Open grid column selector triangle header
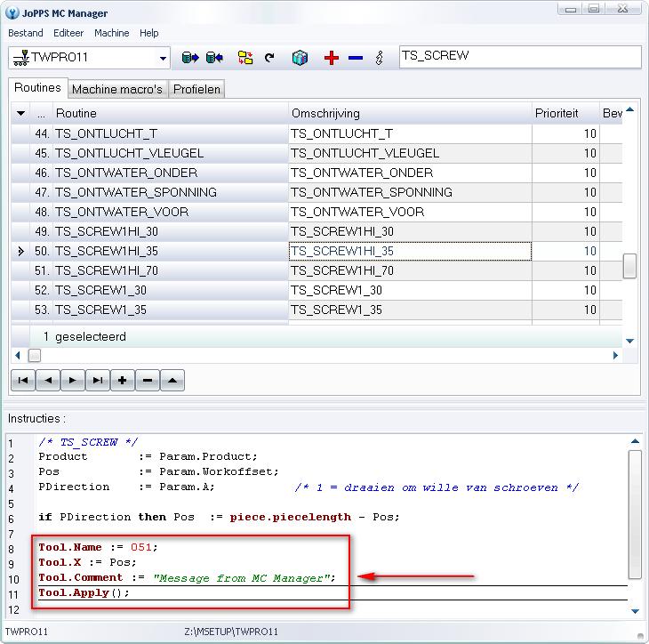This screenshot has width=649, height=644. [x=20, y=113]
